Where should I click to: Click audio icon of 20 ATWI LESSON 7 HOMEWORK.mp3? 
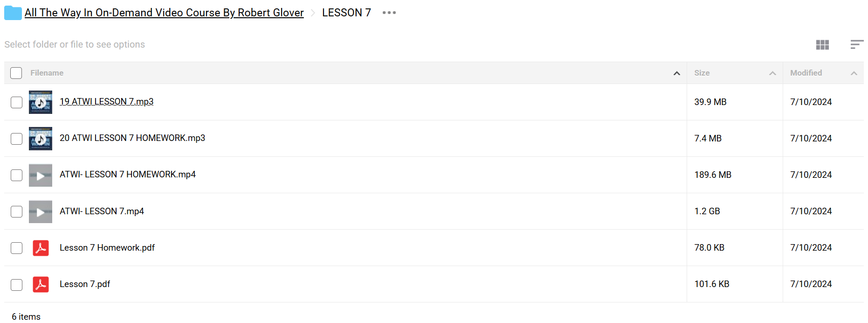point(41,139)
